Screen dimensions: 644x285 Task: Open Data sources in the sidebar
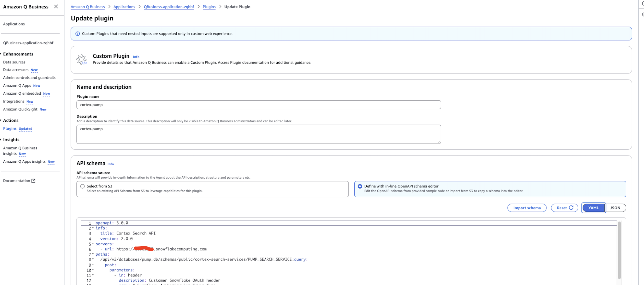click(14, 62)
